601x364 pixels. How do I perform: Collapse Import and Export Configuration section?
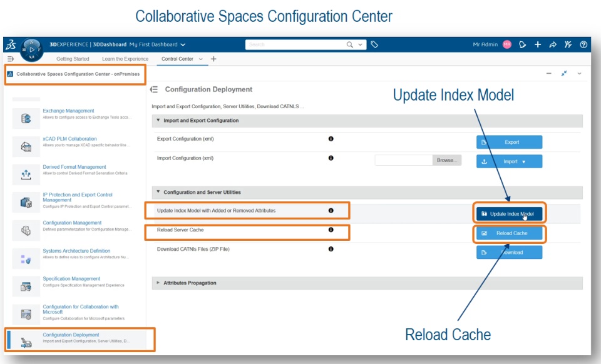158,120
